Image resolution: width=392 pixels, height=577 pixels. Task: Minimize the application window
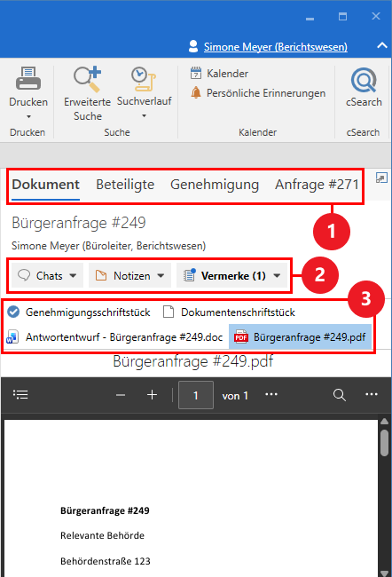point(310,18)
